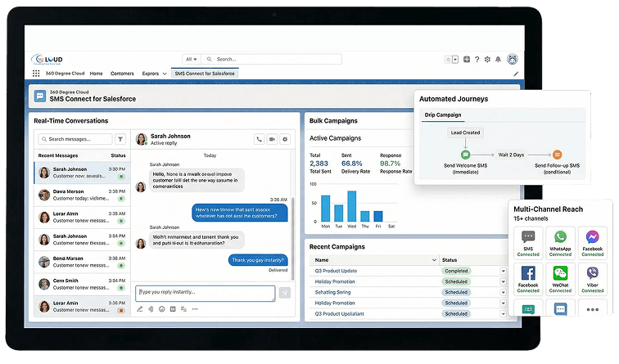Open the Q3 Product Upoliaiiant campaign link
The image size is (619, 364).
pyautogui.click(x=340, y=314)
